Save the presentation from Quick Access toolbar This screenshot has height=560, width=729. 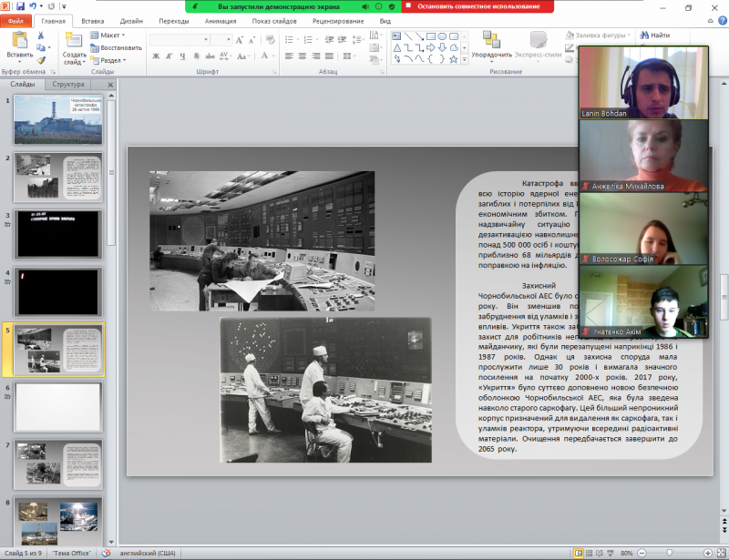20,6
